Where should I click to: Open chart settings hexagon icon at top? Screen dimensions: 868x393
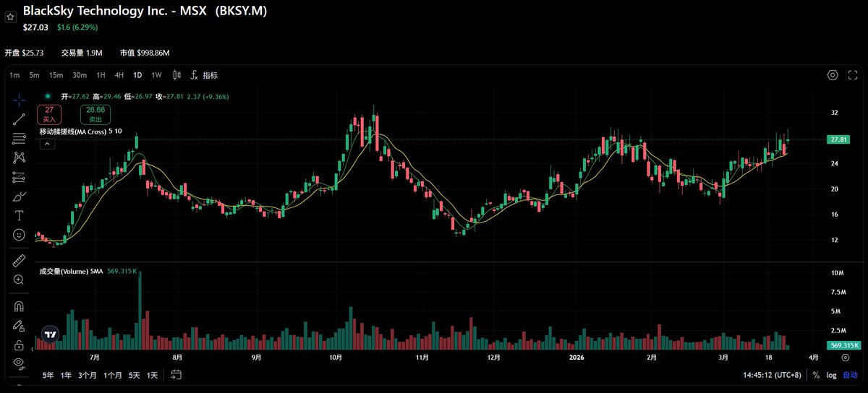coord(833,75)
